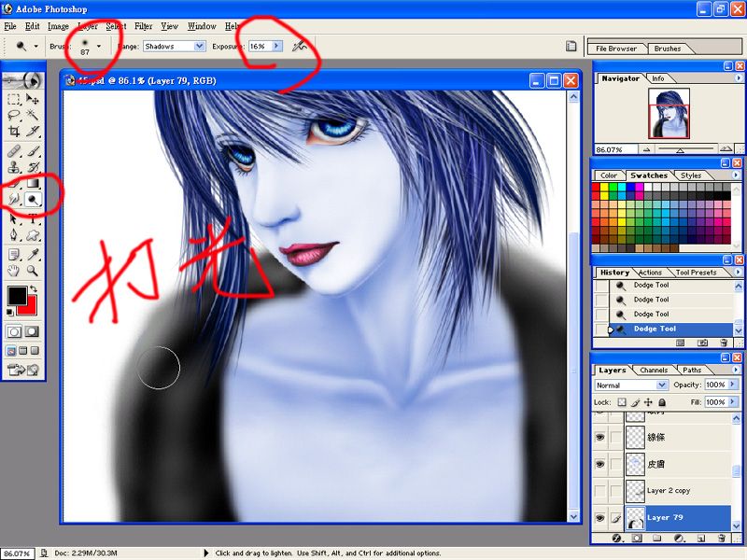
Task: Enable airbrush option in options bar
Action: (x=300, y=46)
